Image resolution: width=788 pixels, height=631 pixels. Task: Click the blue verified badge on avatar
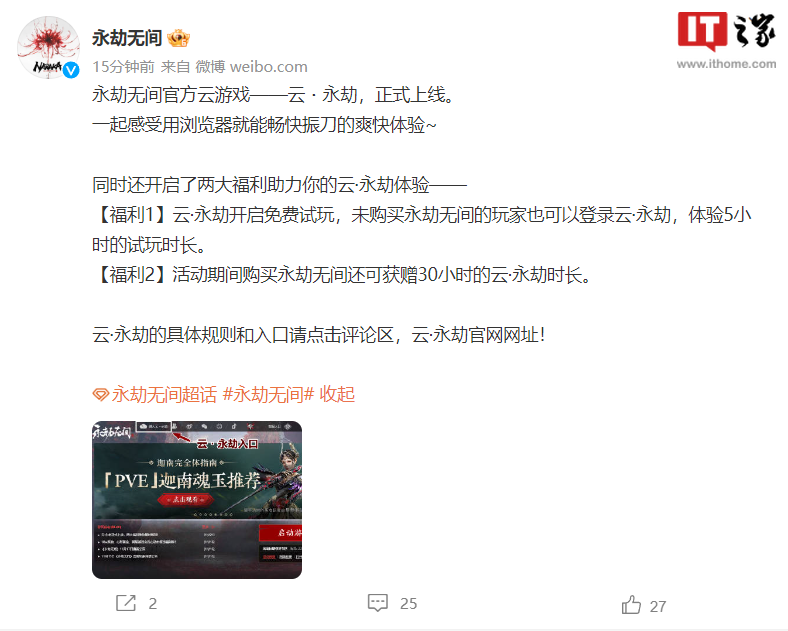coord(71,70)
